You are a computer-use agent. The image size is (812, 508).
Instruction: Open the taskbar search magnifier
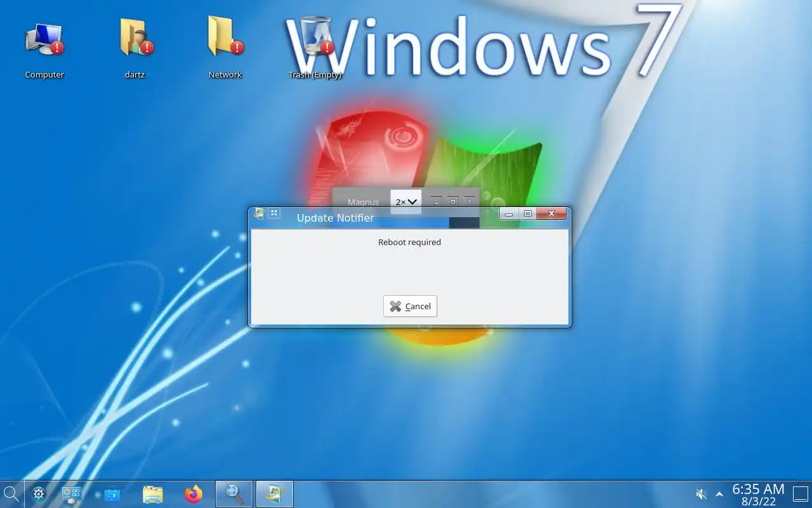click(11, 493)
